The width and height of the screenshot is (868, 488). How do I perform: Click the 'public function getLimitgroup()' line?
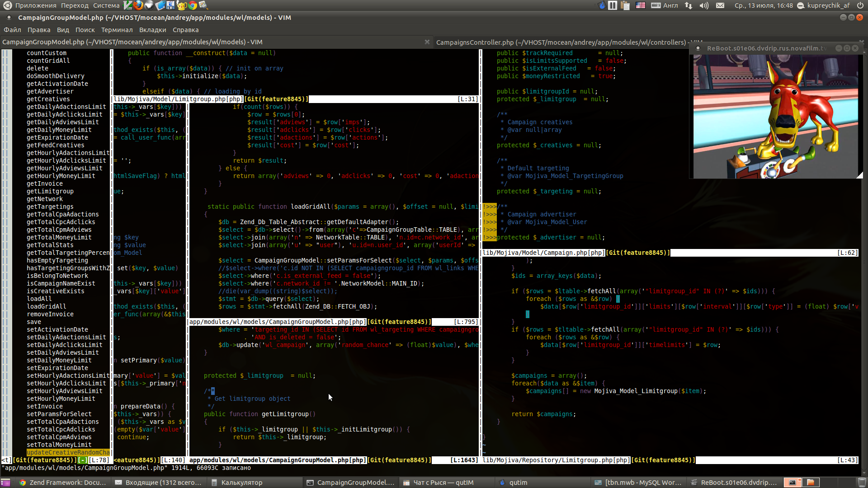259,414
